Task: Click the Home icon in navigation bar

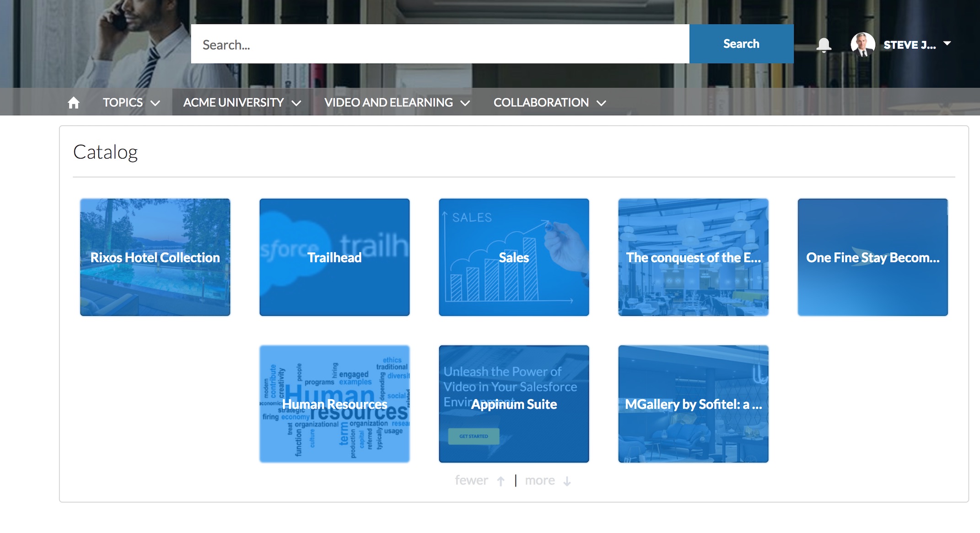Action: pos(74,103)
